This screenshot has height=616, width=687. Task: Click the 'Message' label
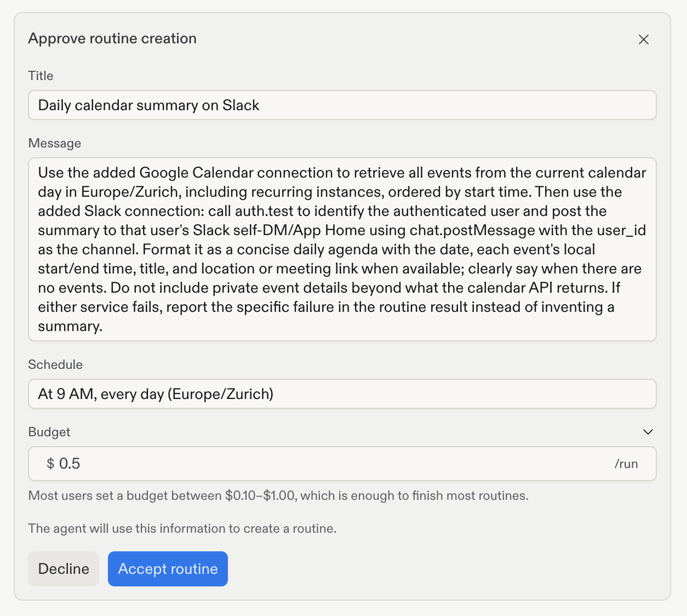[55, 143]
